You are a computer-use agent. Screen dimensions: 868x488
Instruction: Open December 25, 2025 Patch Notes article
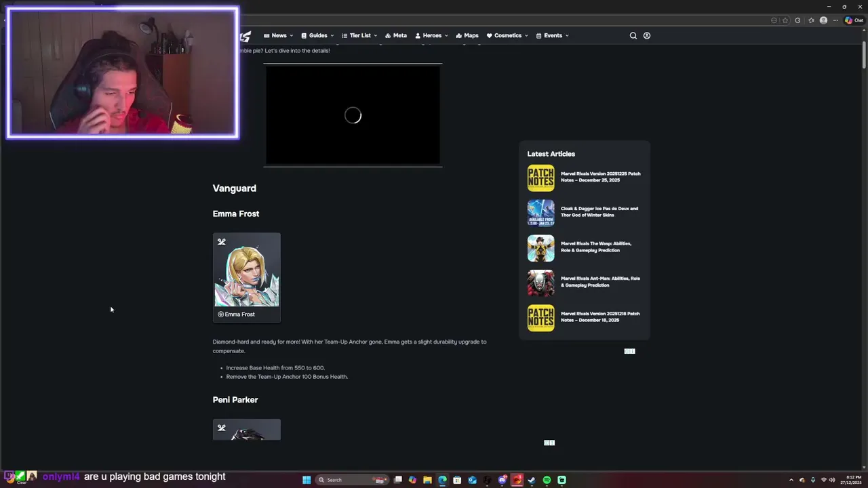coord(600,177)
